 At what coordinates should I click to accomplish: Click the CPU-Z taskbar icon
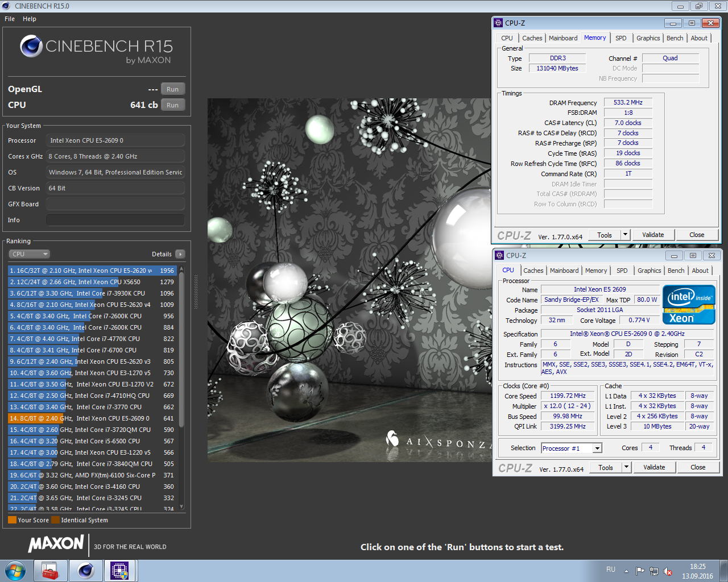click(119, 570)
